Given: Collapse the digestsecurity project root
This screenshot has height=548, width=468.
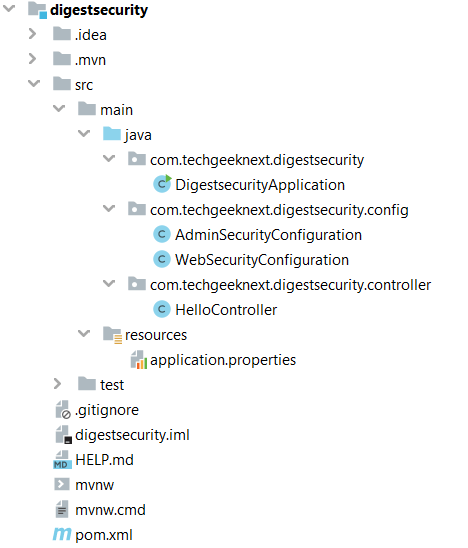Looking at the screenshot, I should [x=9, y=8].
